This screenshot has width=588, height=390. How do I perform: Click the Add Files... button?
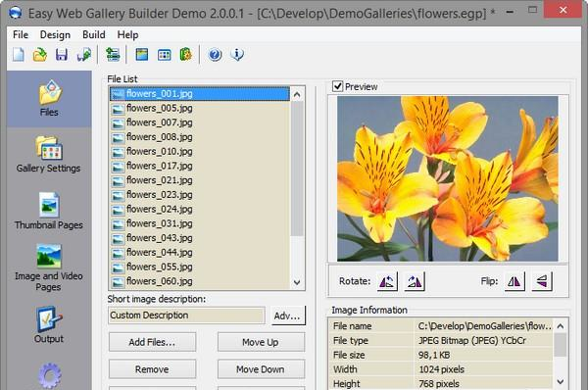(152, 342)
